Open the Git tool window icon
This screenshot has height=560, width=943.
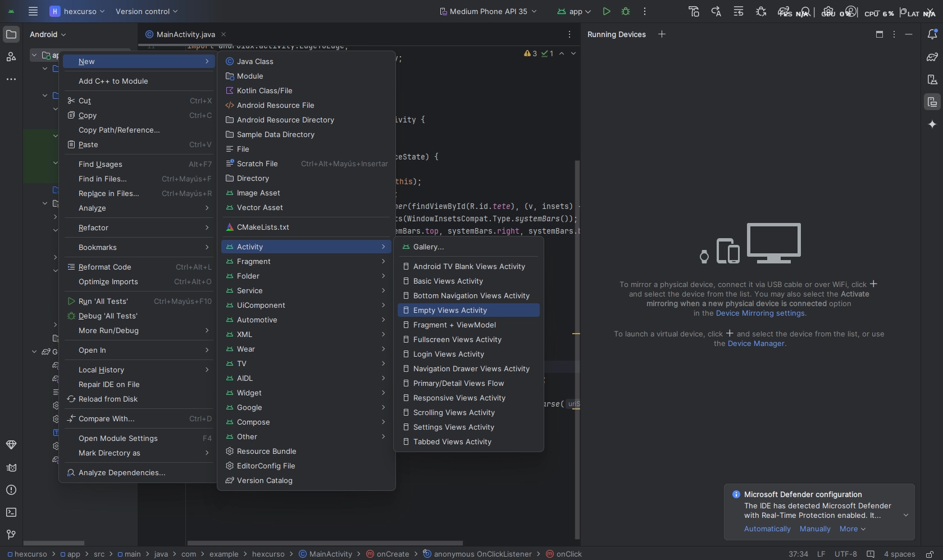pyautogui.click(x=11, y=534)
